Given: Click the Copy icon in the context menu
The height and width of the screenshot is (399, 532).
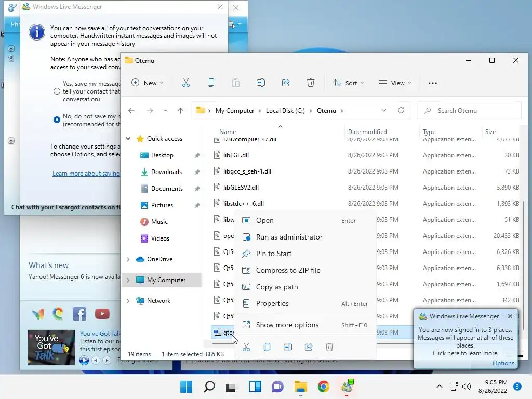Looking at the screenshot, I should pos(267,347).
